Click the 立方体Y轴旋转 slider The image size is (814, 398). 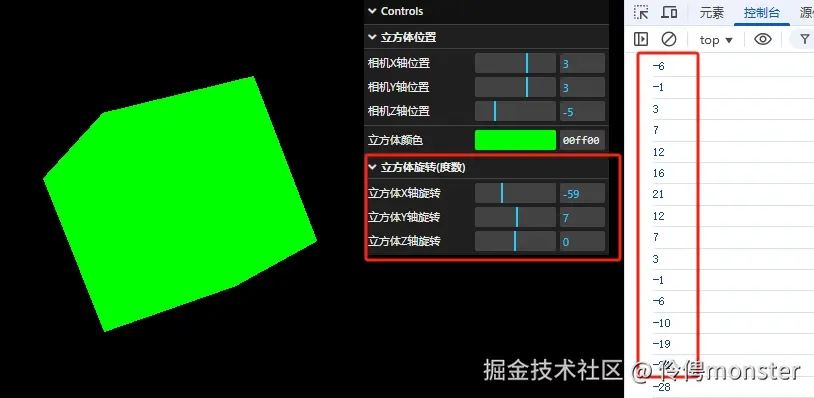[x=515, y=217]
